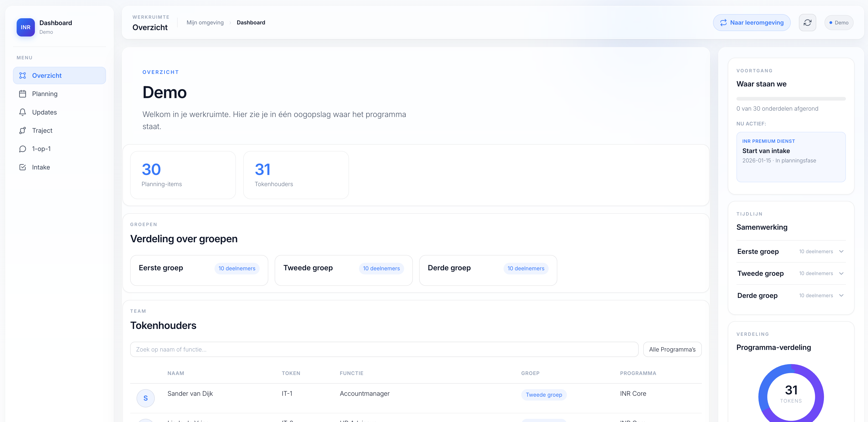
Task: Click the 0 van 30 onderdelen afgerond text
Action: pyautogui.click(x=777, y=109)
